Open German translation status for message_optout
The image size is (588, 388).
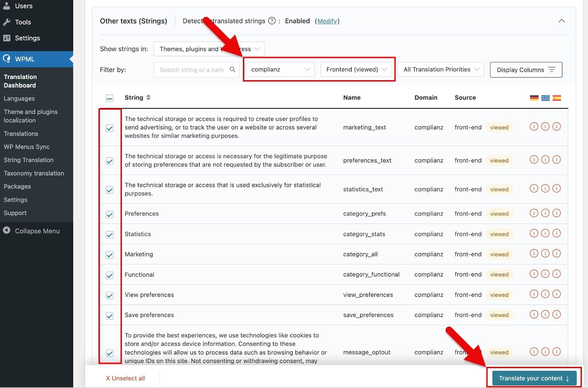click(x=534, y=352)
